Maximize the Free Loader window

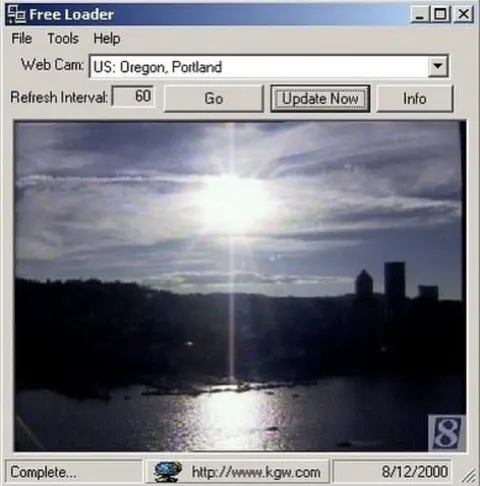click(x=440, y=14)
